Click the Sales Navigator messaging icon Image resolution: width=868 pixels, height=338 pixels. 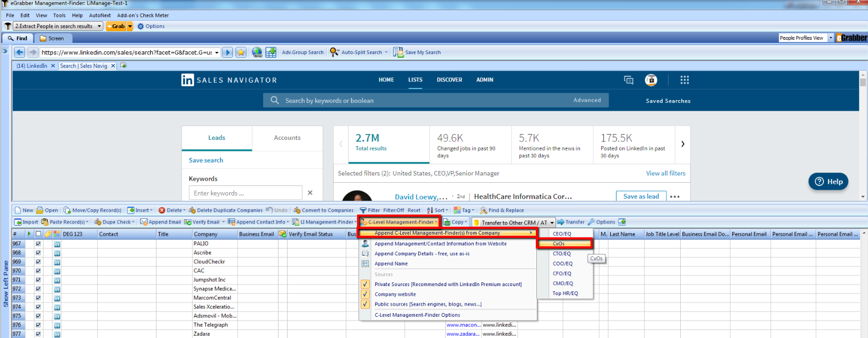click(629, 80)
